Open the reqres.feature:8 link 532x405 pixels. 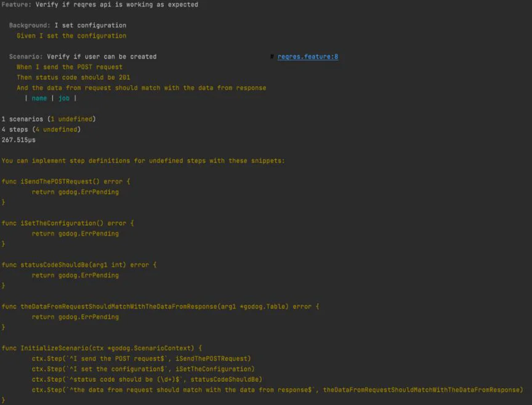click(308, 57)
